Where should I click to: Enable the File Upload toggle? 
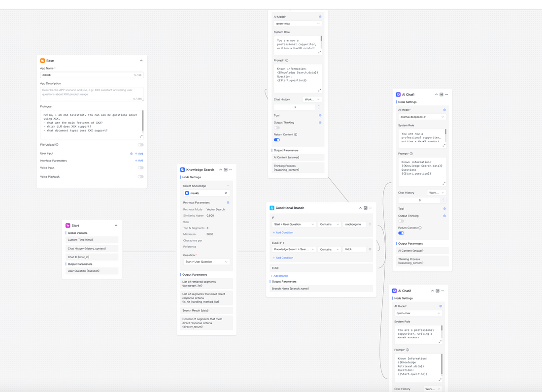tap(140, 145)
